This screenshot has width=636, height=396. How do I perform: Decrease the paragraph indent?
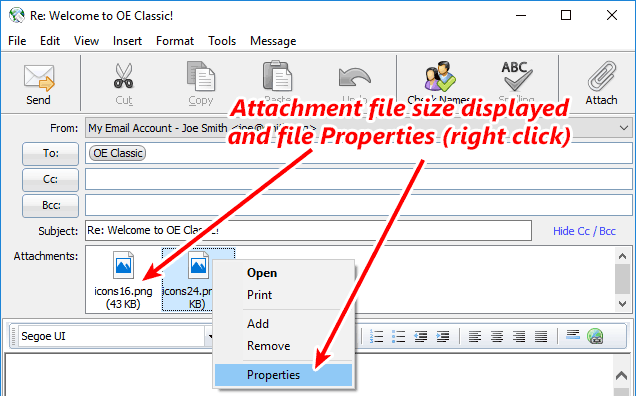click(421, 336)
